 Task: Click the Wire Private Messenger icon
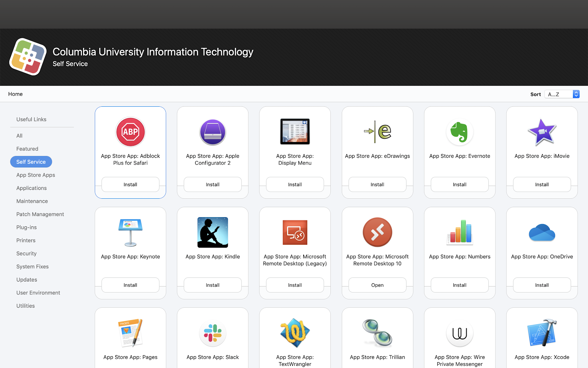tap(460, 333)
